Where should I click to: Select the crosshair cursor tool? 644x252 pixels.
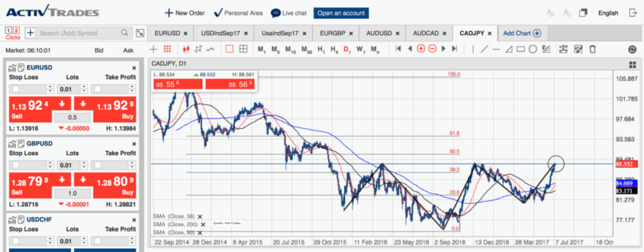point(154,50)
